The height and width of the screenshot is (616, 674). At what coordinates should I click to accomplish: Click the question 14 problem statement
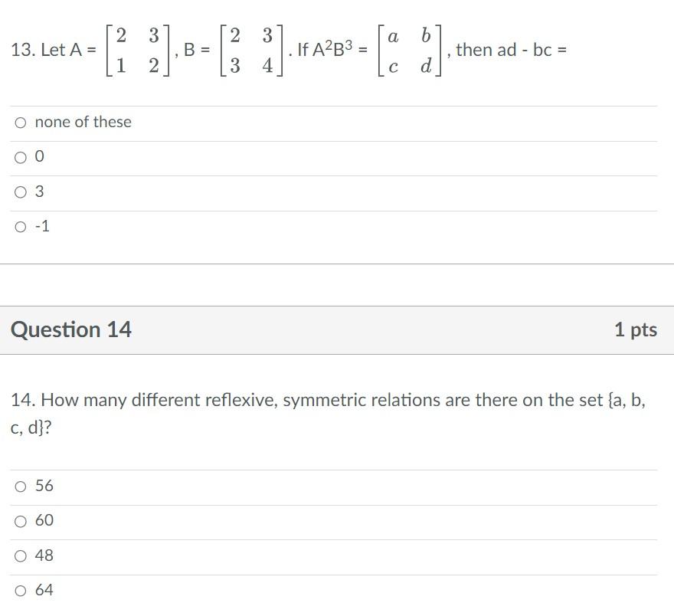pyautogui.click(x=329, y=410)
